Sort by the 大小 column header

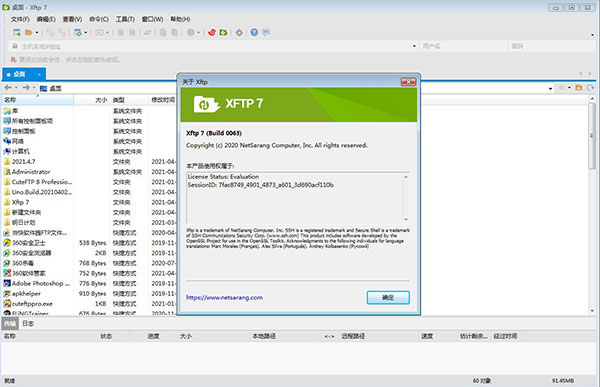click(x=92, y=100)
